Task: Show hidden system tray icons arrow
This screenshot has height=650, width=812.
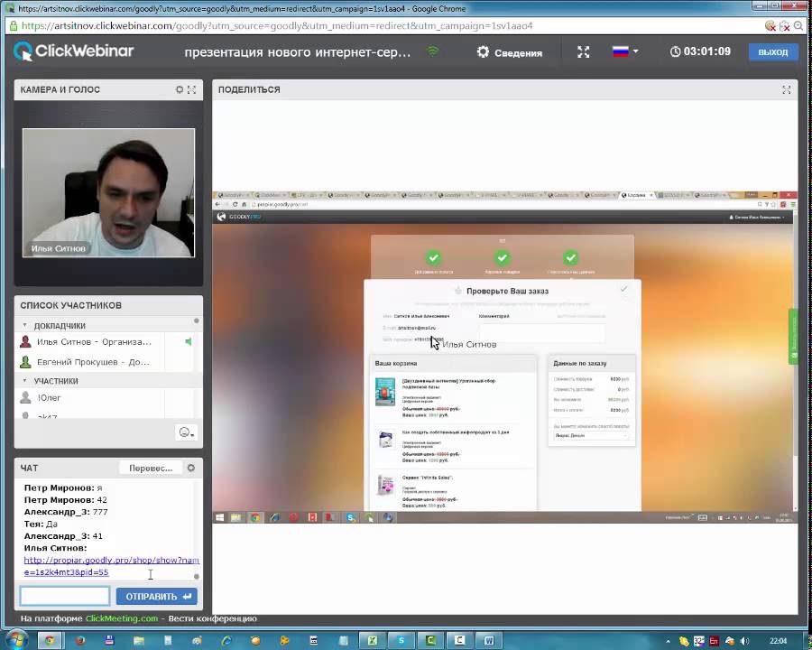Action: pos(668,641)
